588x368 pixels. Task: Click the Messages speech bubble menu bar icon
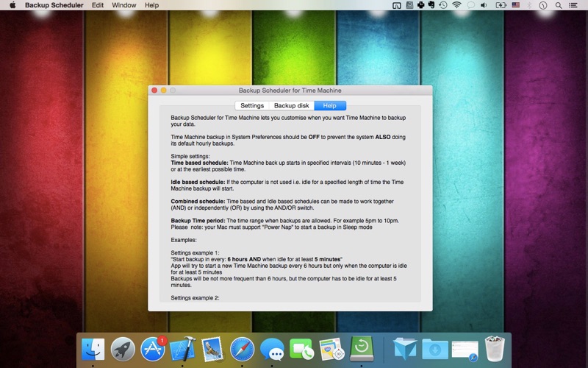pyautogui.click(x=470, y=5)
